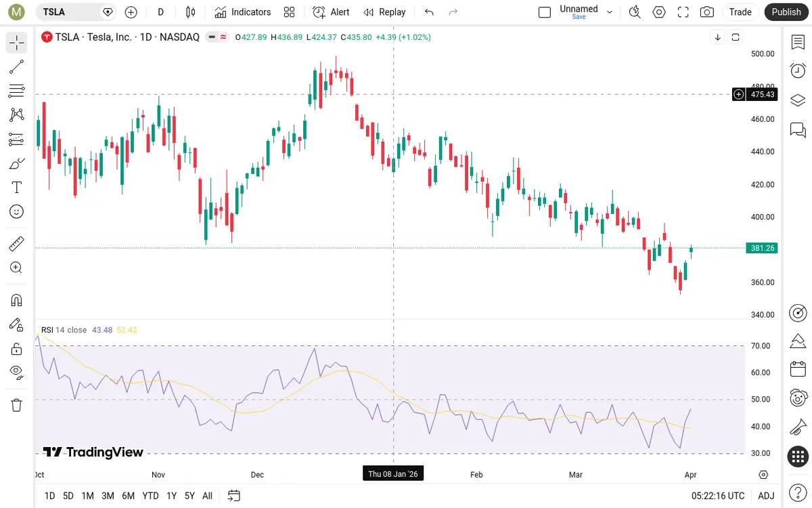
Task: Open the economic calendar icon
Action: tap(798, 369)
